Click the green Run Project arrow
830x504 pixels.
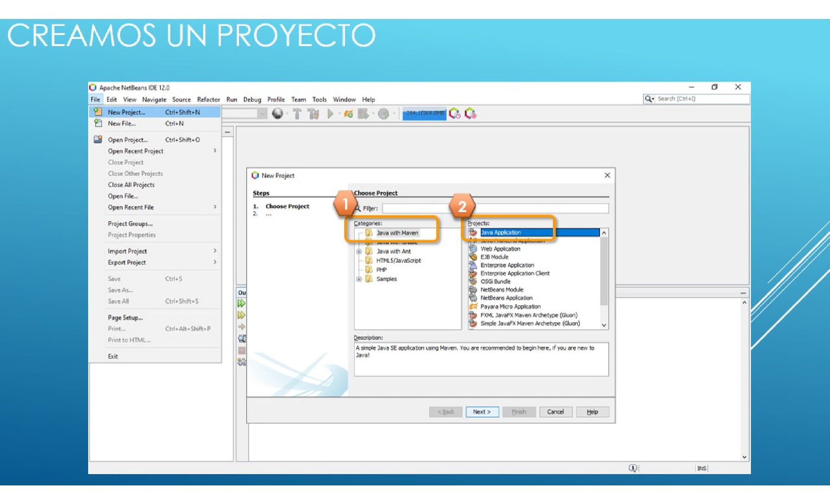tap(330, 114)
